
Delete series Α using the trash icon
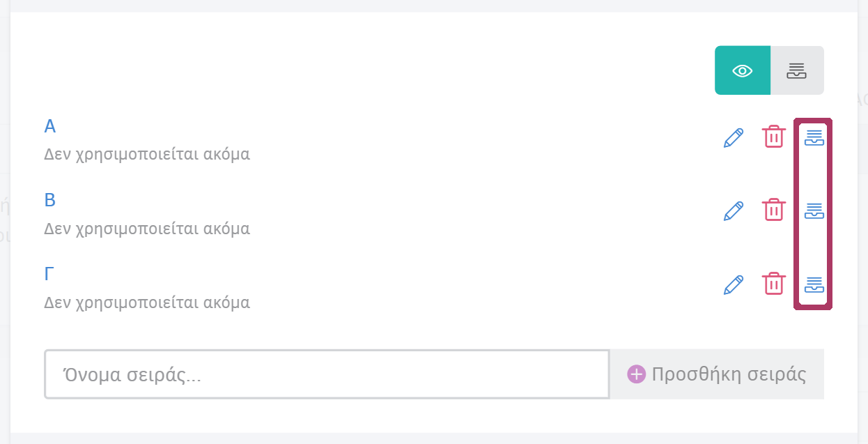[773, 137]
